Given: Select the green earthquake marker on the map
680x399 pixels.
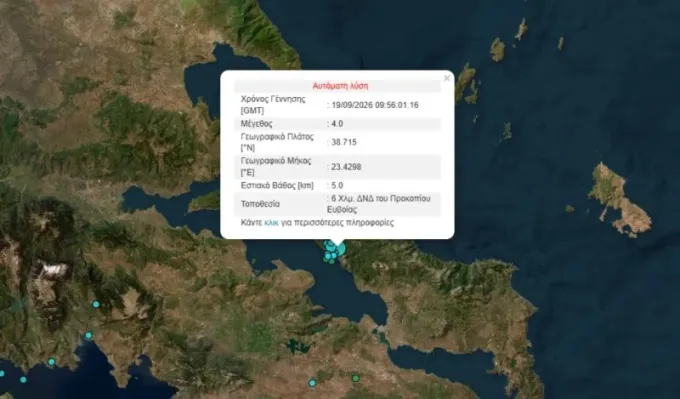Looking at the screenshot, I should [x=356, y=379].
